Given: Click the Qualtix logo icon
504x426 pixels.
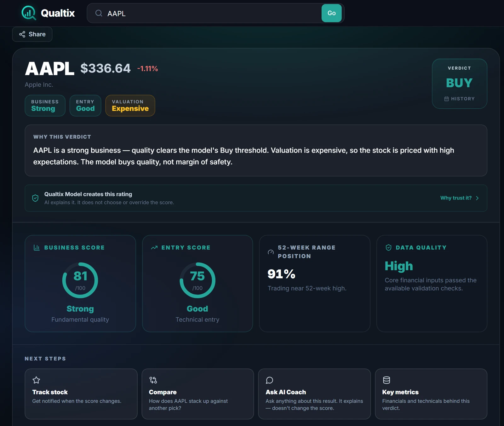Looking at the screenshot, I should [29, 13].
